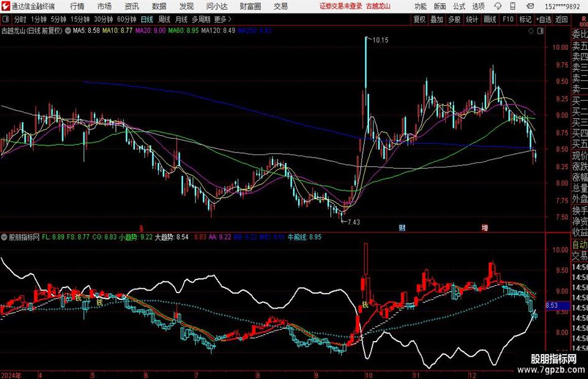Screen dimensions: 588x379
Task: Open the 交易 menu
Action: (x=281, y=6)
